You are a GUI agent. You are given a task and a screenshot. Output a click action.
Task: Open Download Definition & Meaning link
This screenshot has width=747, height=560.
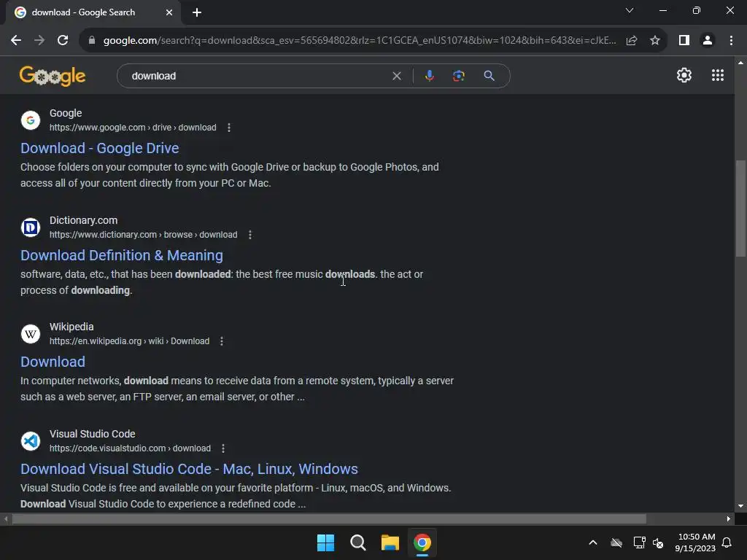[x=122, y=255]
